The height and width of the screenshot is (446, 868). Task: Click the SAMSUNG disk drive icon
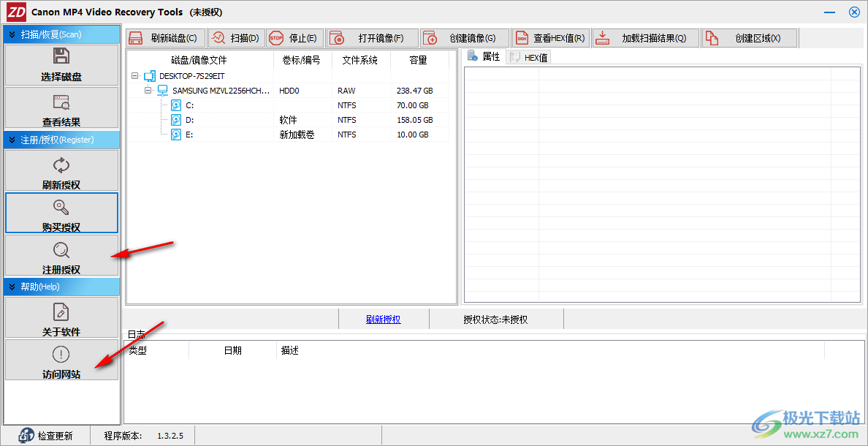click(x=163, y=91)
